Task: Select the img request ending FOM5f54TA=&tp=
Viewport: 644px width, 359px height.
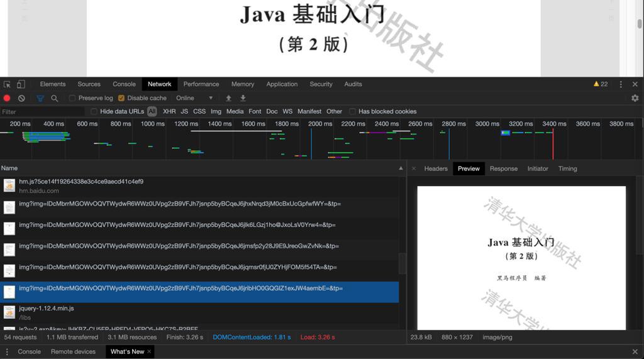Action: pyautogui.click(x=199, y=271)
